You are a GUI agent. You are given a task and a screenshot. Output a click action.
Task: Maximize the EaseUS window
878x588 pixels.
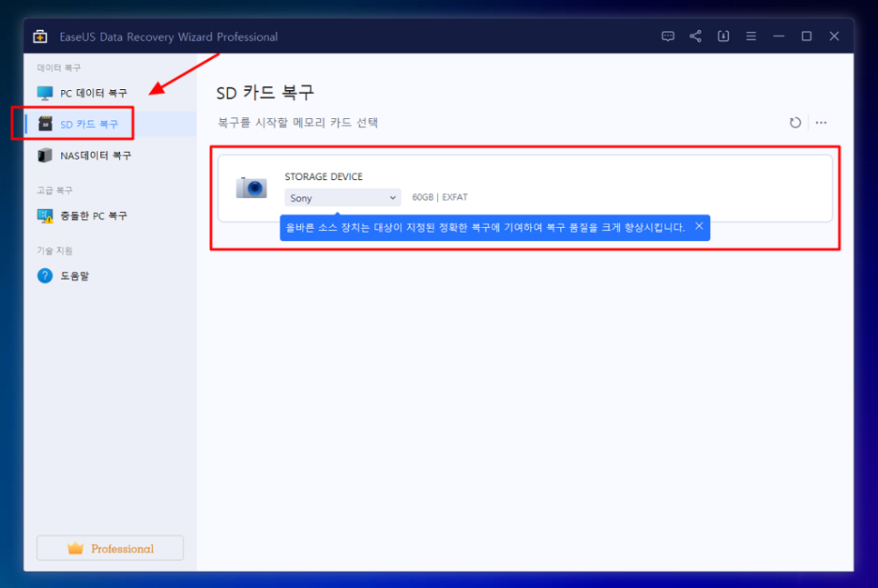[x=806, y=36]
